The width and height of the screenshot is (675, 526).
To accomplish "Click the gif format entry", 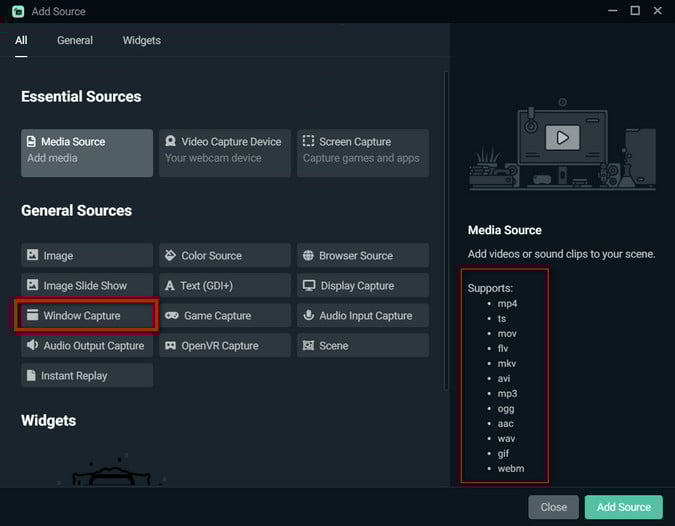I will pos(503,454).
